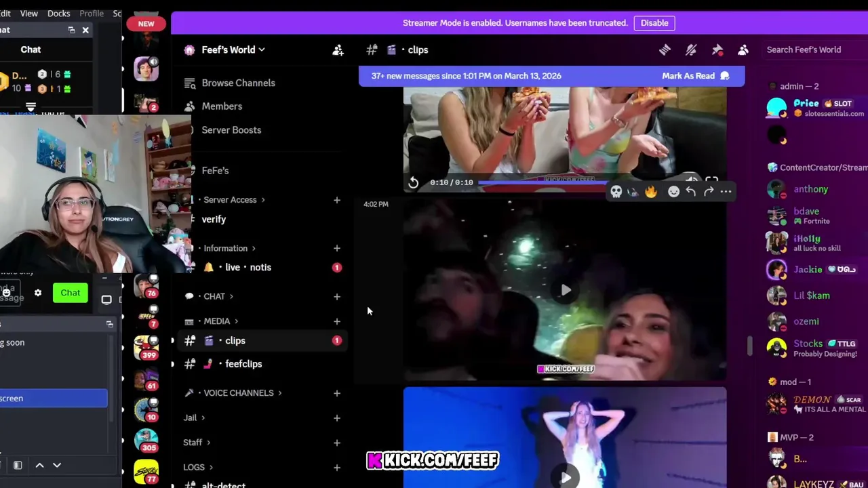Click the green Chat button in OBS dock

pos(71,293)
